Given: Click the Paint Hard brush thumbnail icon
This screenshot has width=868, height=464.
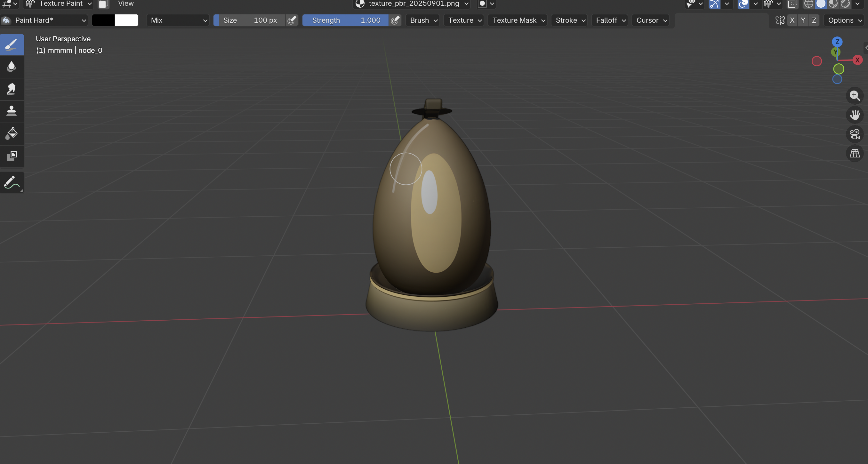Looking at the screenshot, I should (x=6, y=20).
